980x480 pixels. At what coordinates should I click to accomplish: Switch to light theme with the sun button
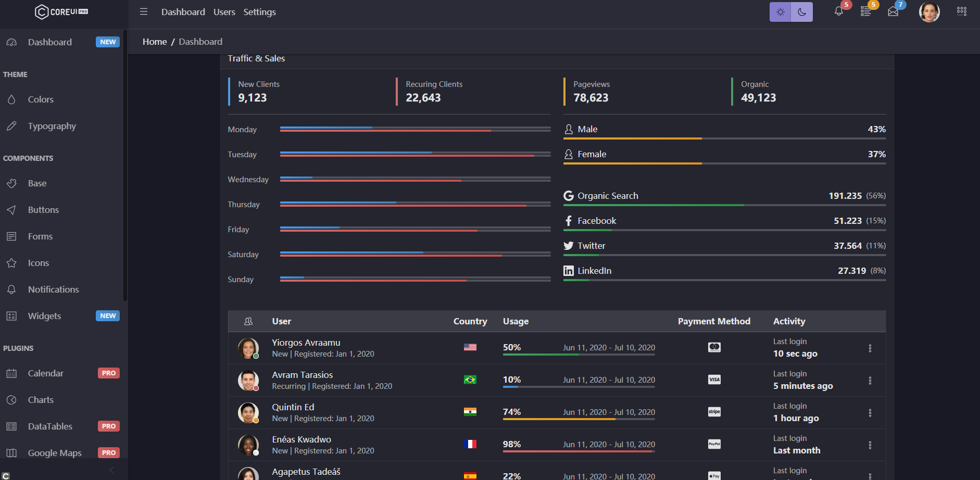[x=780, y=12]
